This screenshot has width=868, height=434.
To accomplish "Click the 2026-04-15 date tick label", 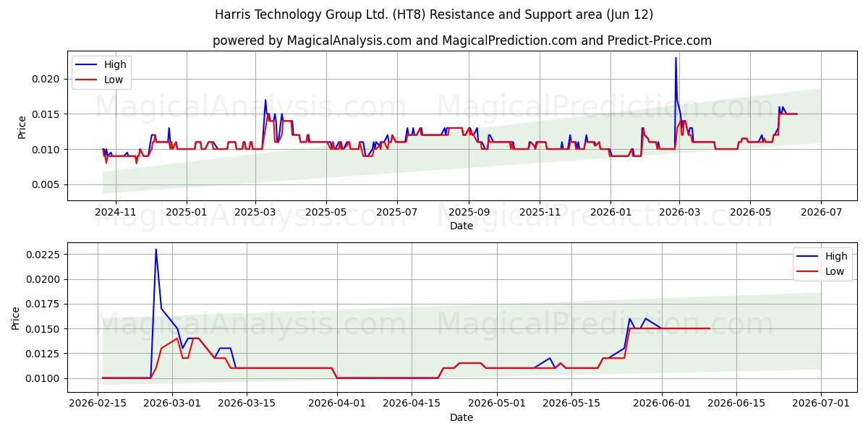I will (411, 404).
